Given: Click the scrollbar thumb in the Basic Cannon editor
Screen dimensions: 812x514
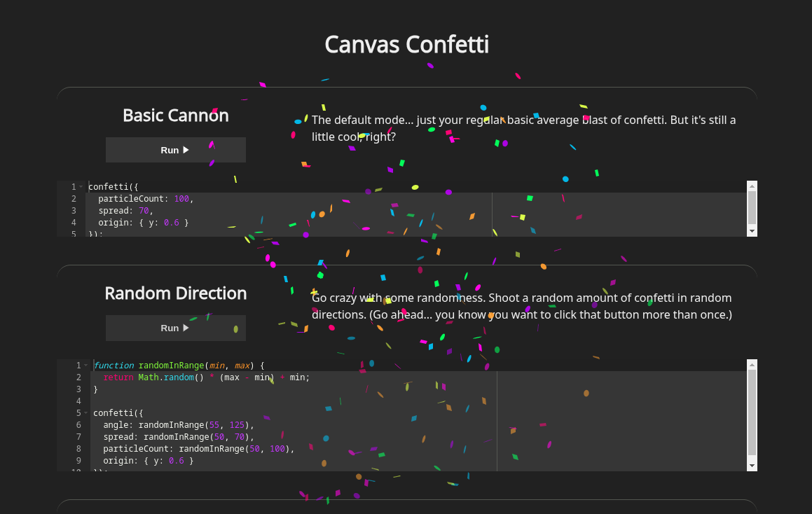Looking at the screenshot, I should pos(752,207).
